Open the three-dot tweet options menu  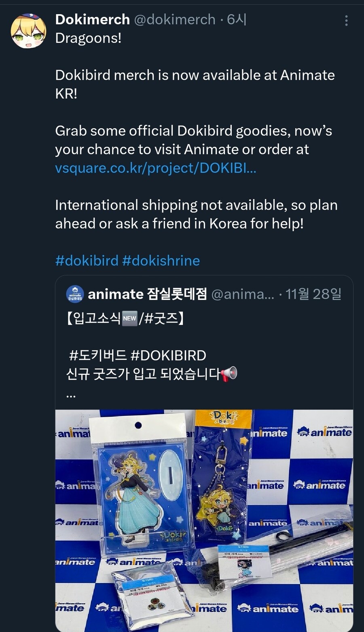click(346, 21)
